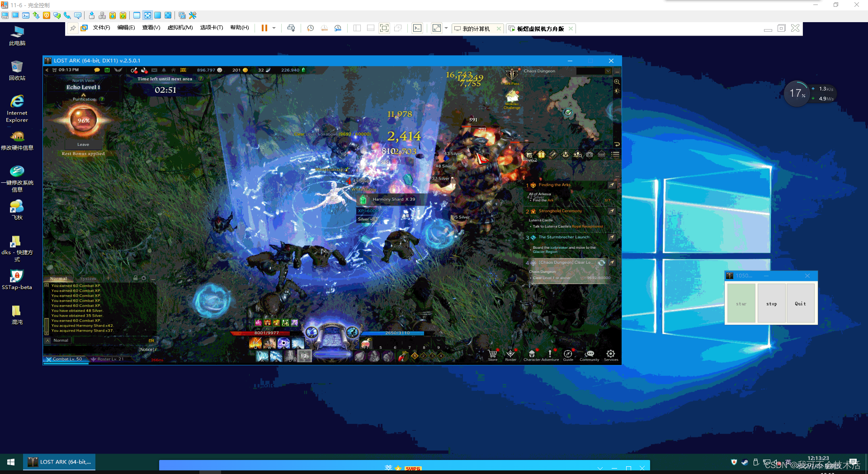Click the send Ctrl+Alt+Del icon in VMware

coord(291,28)
